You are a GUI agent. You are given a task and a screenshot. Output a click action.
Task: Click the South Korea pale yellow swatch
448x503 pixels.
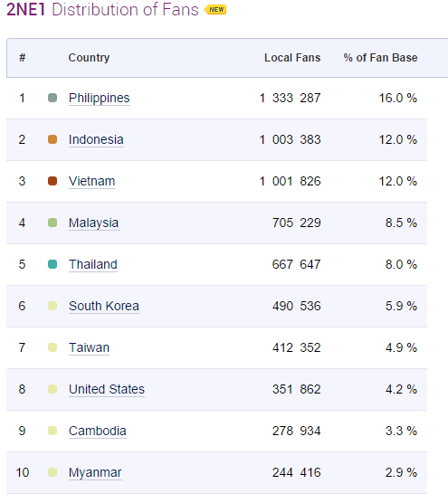pyautogui.click(x=52, y=306)
